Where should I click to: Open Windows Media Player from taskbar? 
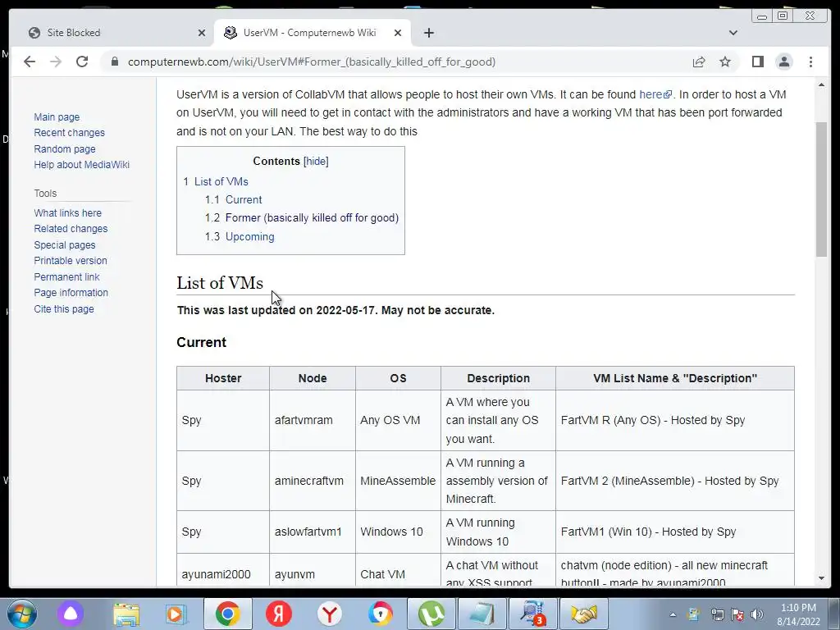click(x=175, y=614)
